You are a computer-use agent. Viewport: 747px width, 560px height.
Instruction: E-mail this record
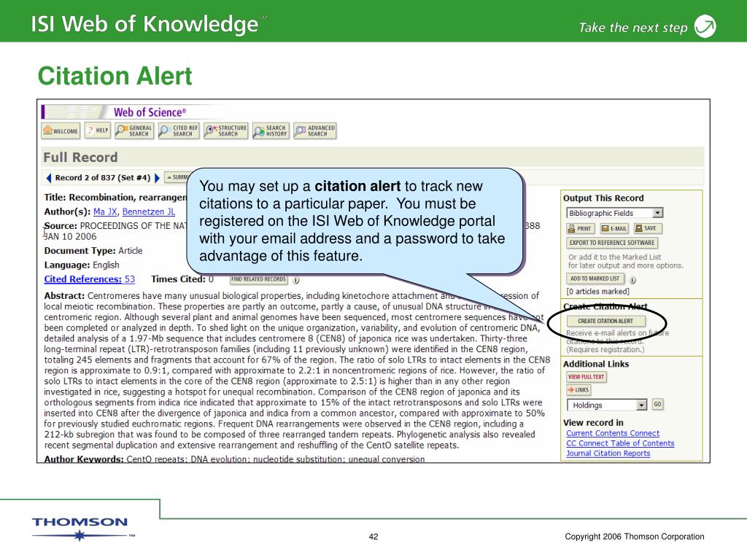click(614, 228)
